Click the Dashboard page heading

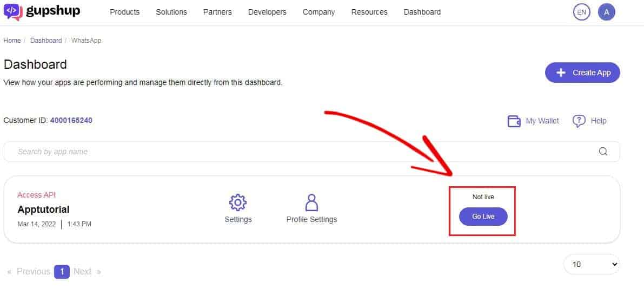click(x=35, y=64)
